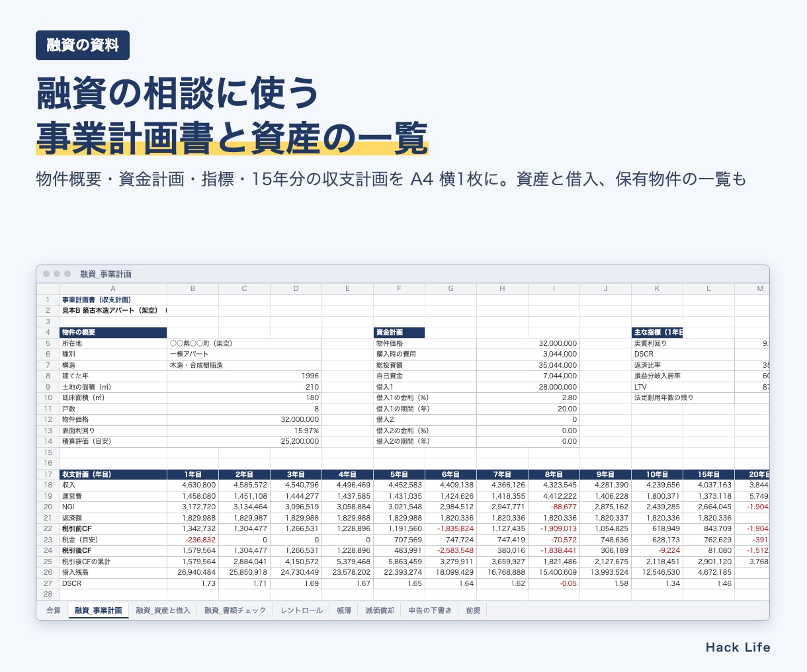Select the 15.97% yield cell

pos(244,431)
